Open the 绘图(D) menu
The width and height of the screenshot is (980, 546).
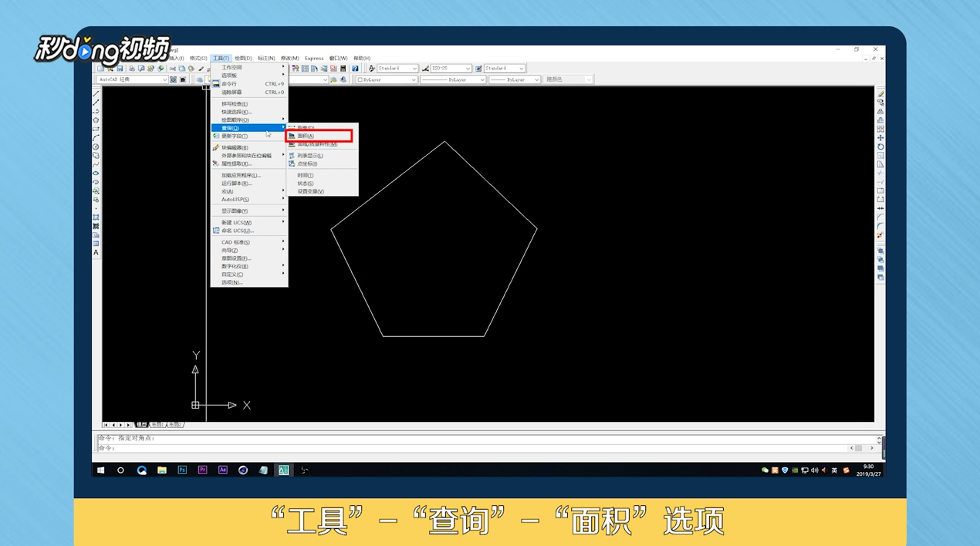[243, 58]
